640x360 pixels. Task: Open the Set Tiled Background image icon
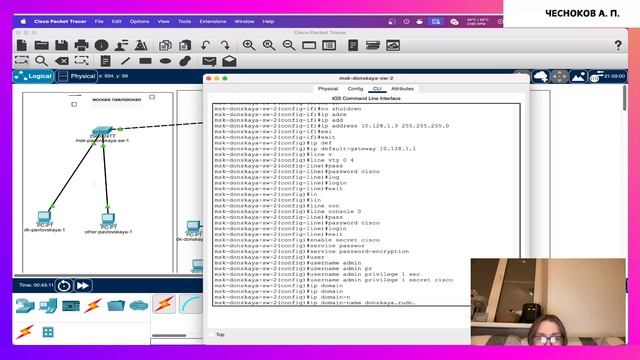(x=578, y=76)
